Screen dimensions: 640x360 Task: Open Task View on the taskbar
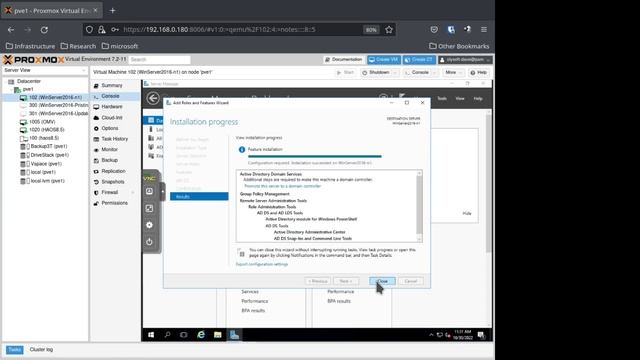point(184,335)
